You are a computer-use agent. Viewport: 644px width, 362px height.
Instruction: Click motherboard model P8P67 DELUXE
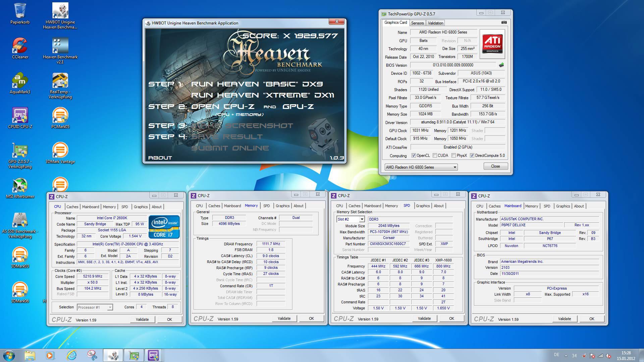(x=532, y=225)
